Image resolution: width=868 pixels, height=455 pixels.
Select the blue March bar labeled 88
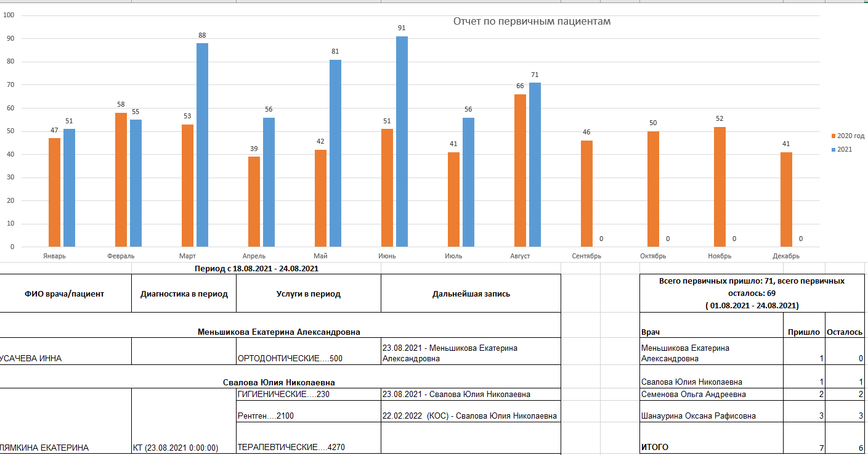202,145
